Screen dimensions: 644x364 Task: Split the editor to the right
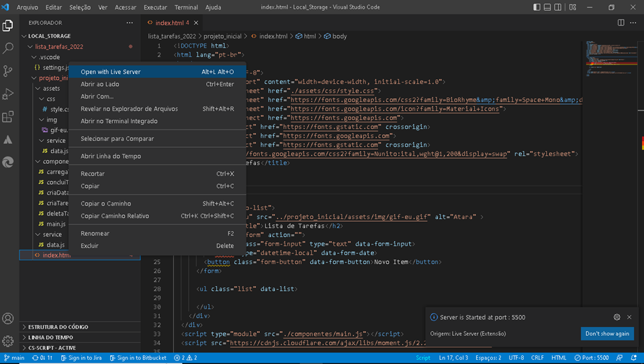pos(621,23)
